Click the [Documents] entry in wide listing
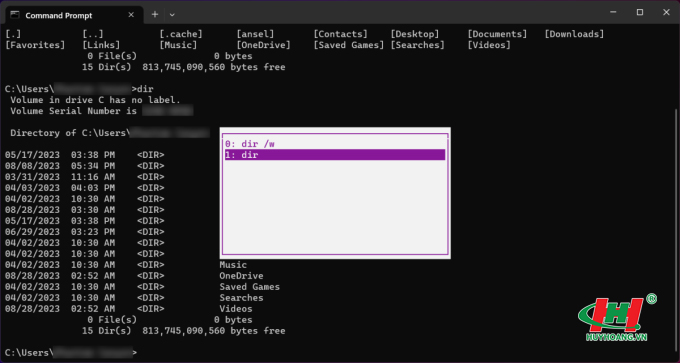680x363 pixels. pos(497,34)
